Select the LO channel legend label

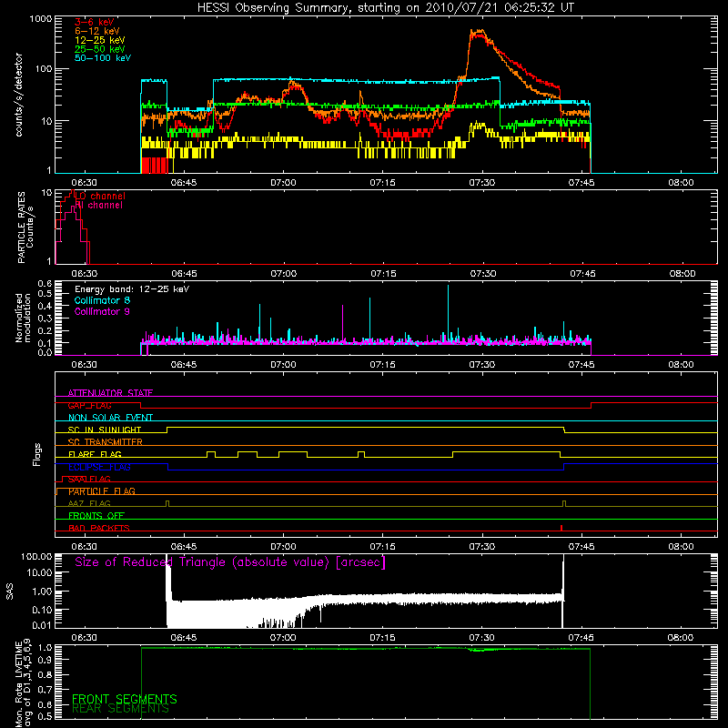[x=99, y=196]
